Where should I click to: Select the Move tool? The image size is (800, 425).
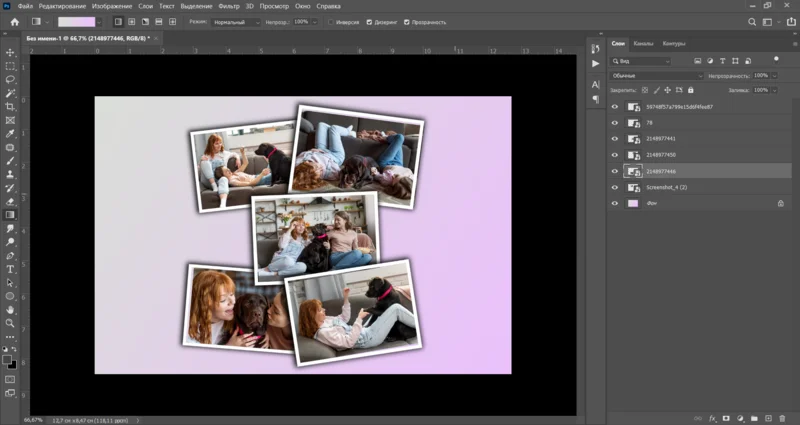(10, 52)
